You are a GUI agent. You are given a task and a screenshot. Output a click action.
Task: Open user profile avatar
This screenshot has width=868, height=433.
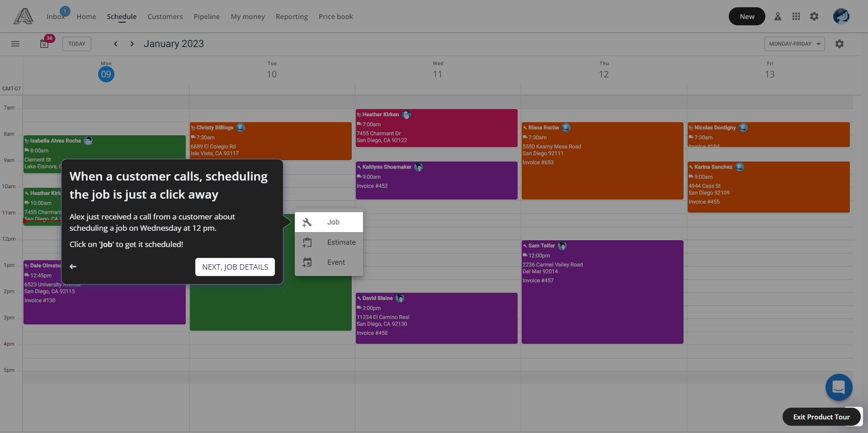[x=841, y=16]
